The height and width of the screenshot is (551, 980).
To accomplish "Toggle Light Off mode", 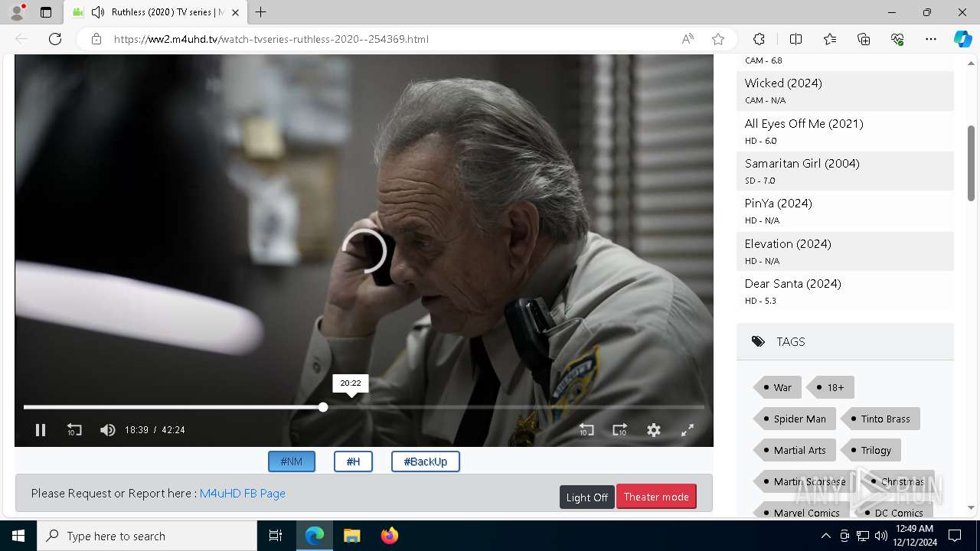I will (587, 497).
